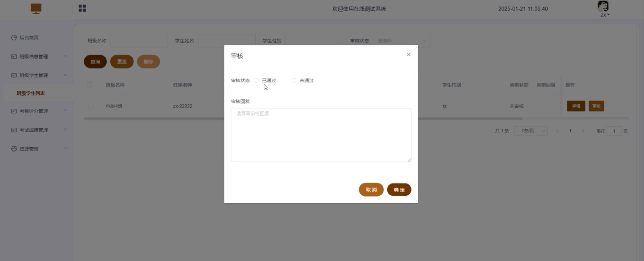Close the 审核 dialog with X
The width and height of the screenshot is (644, 261).
click(x=408, y=55)
